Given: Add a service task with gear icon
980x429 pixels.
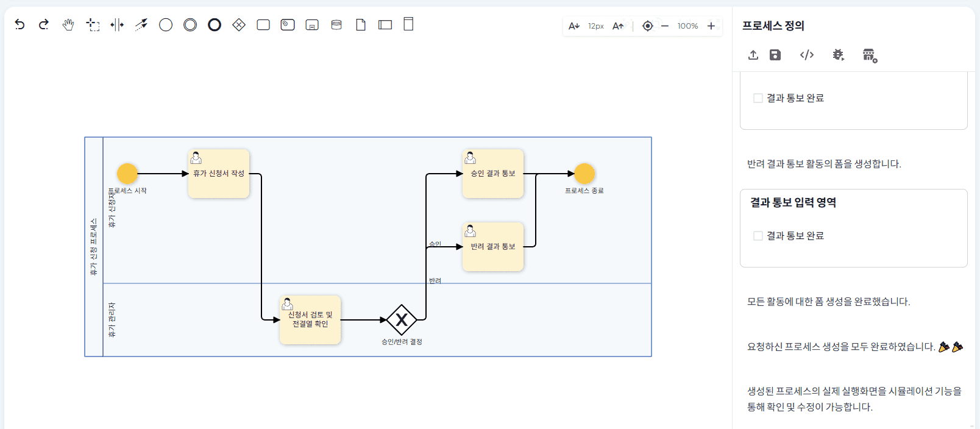Looking at the screenshot, I should click(288, 24).
